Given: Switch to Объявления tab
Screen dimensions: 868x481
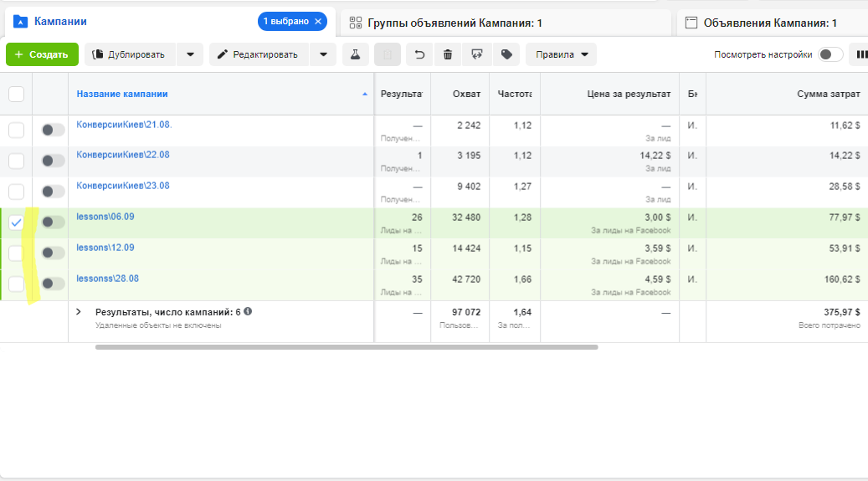Looking at the screenshot, I should coord(773,23).
